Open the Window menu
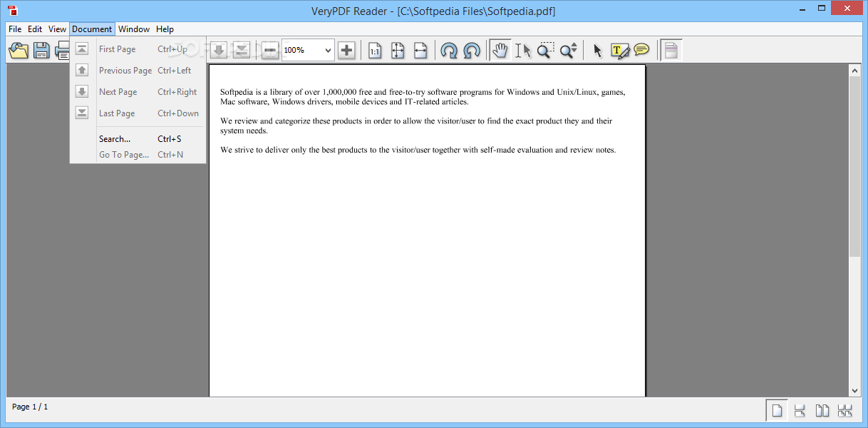This screenshot has height=428, width=868. [134, 29]
